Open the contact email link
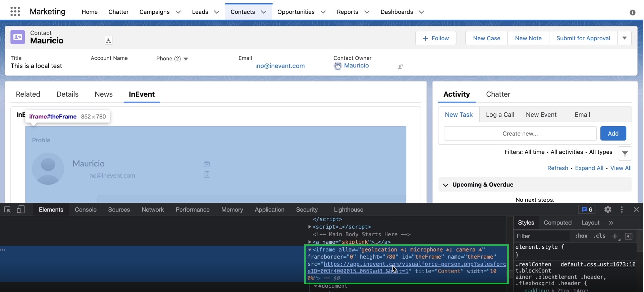644x292 pixels. 280,66
